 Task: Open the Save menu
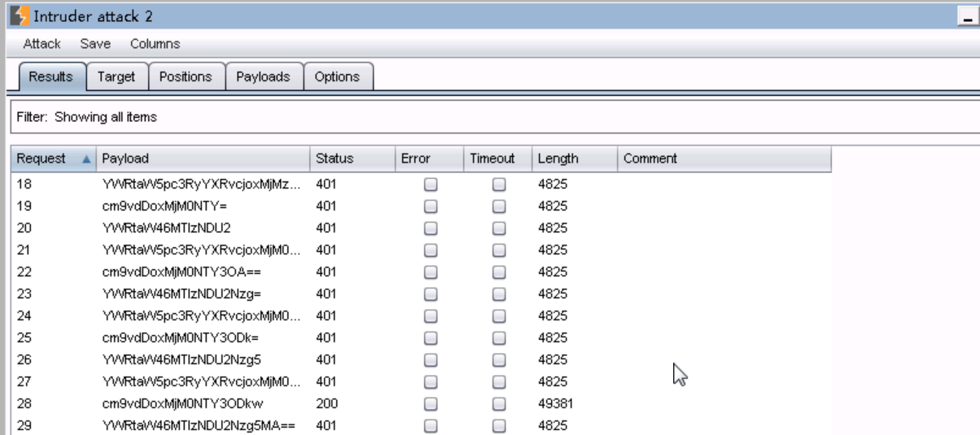click(x=95, y=44)
